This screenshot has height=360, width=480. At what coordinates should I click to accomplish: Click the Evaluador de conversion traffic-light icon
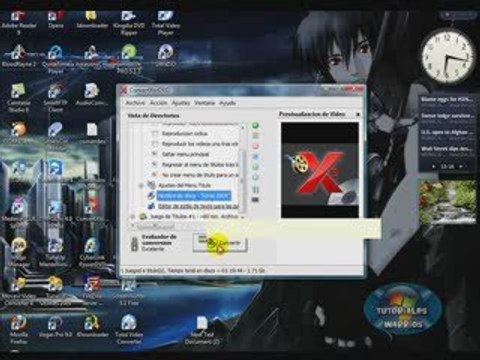134,244
